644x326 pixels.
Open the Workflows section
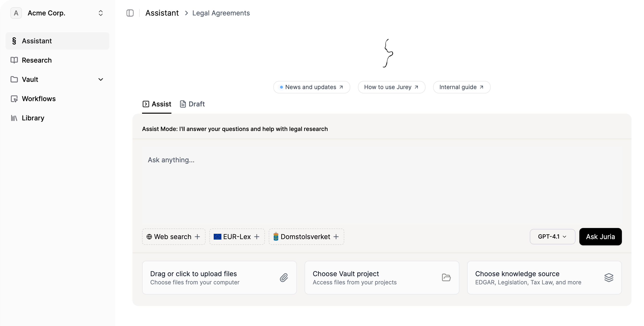pos(38,99)
